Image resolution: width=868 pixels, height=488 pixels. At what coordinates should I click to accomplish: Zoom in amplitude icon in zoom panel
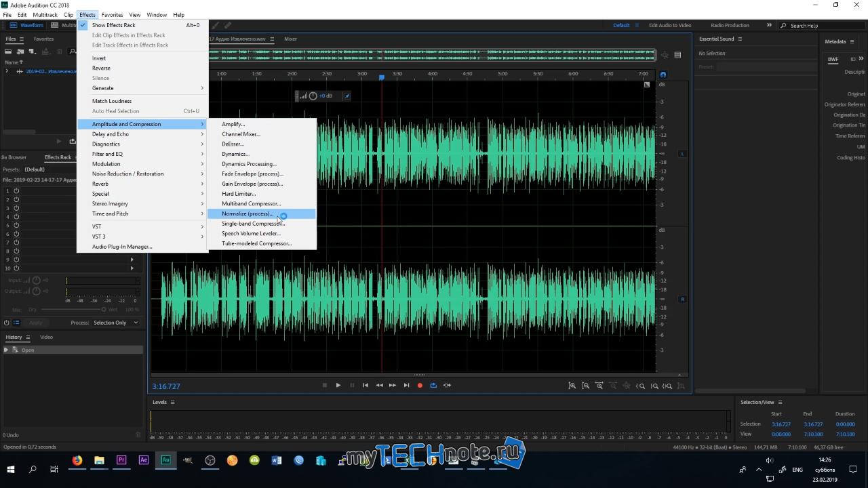click(572, 386)
